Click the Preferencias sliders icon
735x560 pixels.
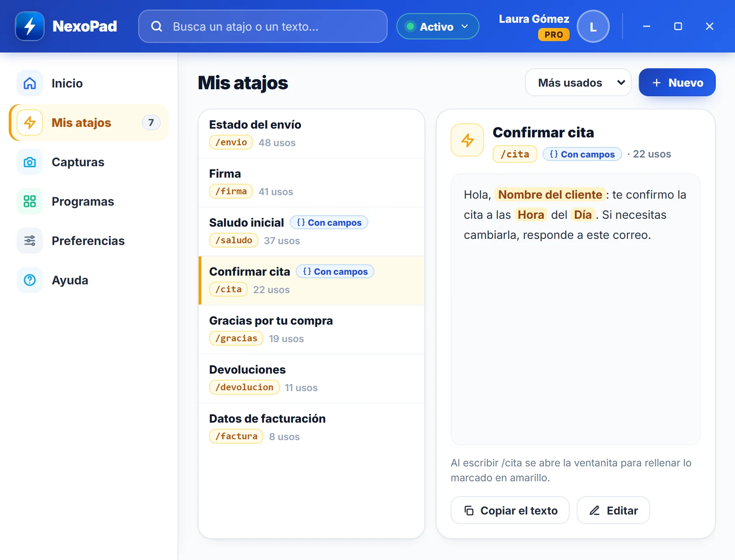click(x=30, y=241)
